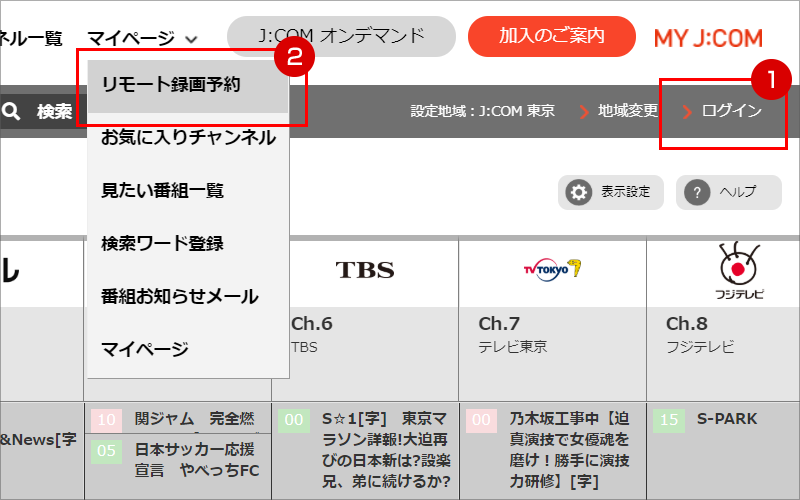The height and width of the screenshot is (500, 800).
Task: Click 設定地域：J:COM 東京 text
Action: (x=483, y=111)
